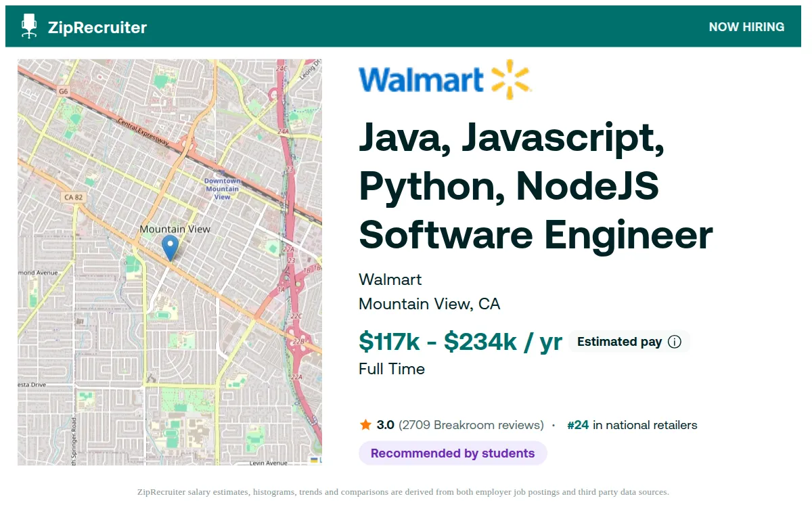This screenshot has height=513, width=812.
Task: Click the Estimated pay badge
Action: click(x=629, y=342)
